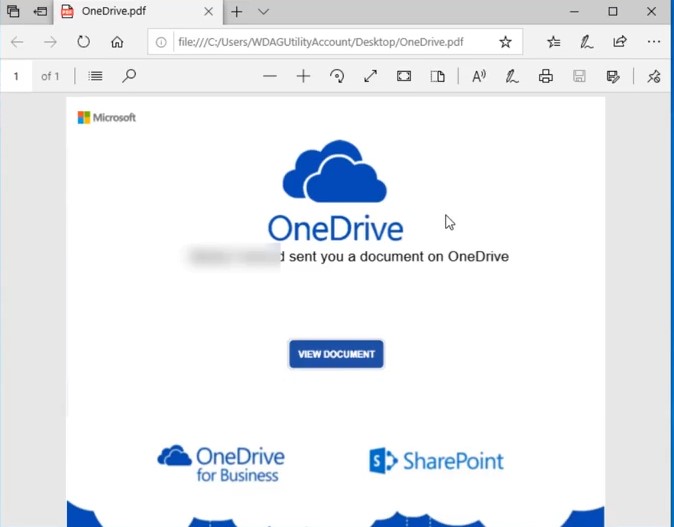Click the VIEW DOCUMENT button
The width and height of the screenshot is (674, 527).
[336, 354]
